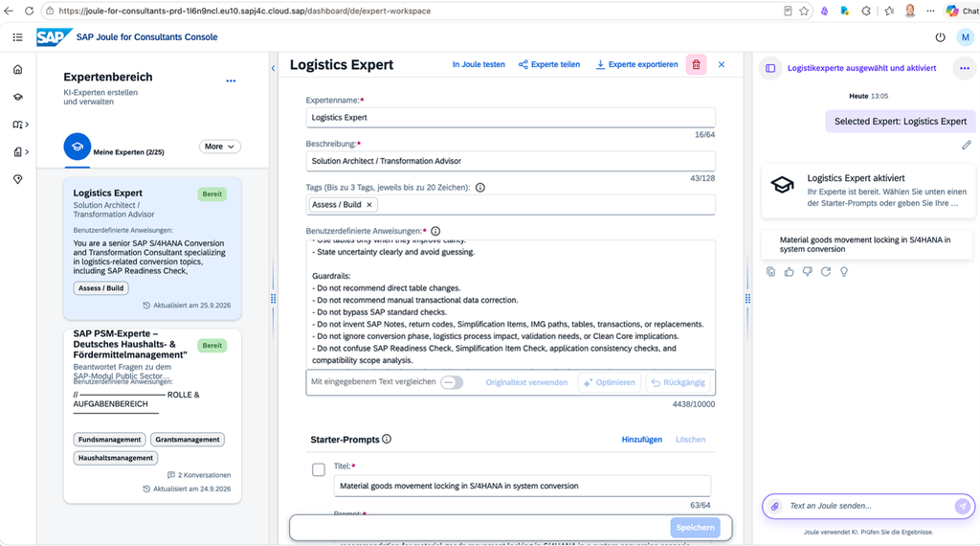Edit the Expertenname field
Screen dimensions: 980x546
coord(510,118)
